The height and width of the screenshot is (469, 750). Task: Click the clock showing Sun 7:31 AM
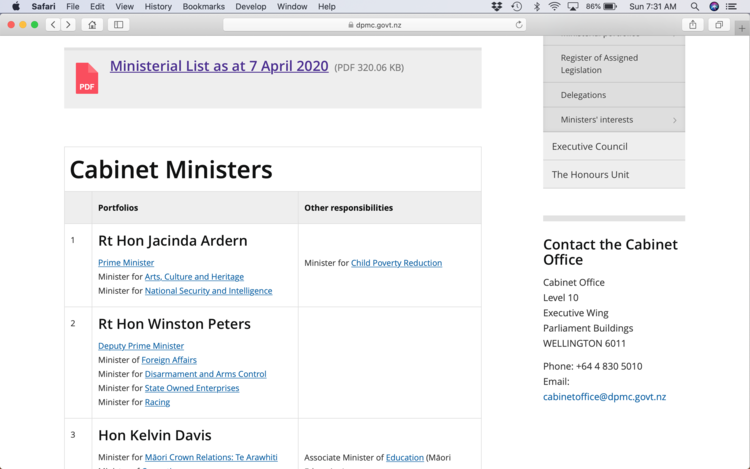pyautogui.click(x=652, y=6)
